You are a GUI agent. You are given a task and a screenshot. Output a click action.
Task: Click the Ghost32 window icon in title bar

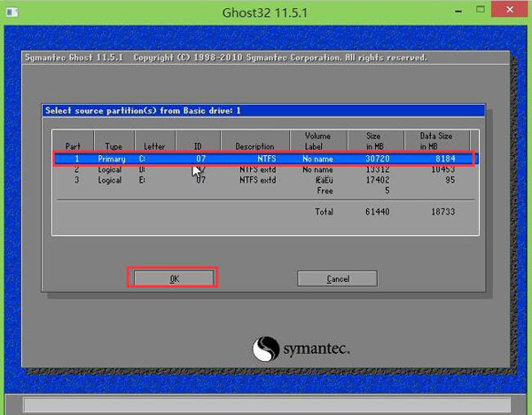pos(12,12)
